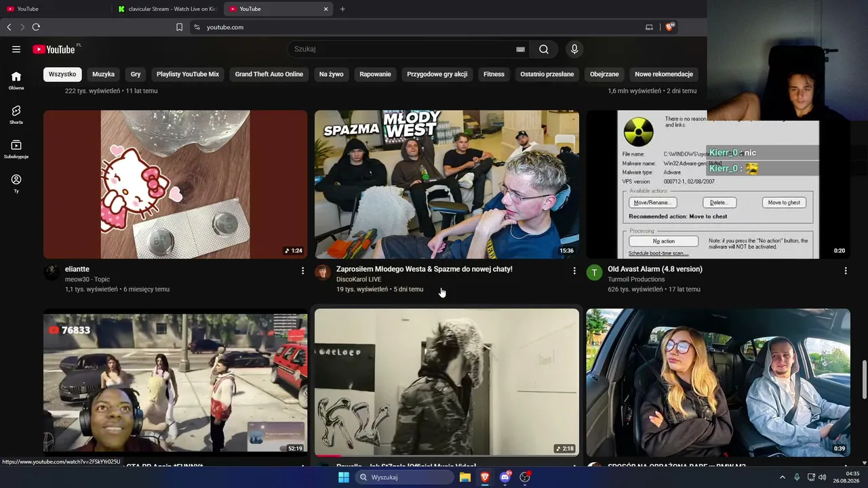Image resolution: width=868 pixels, height=488 pixels.
Task: Open the Windows Start menu
Action: [344, 477]
